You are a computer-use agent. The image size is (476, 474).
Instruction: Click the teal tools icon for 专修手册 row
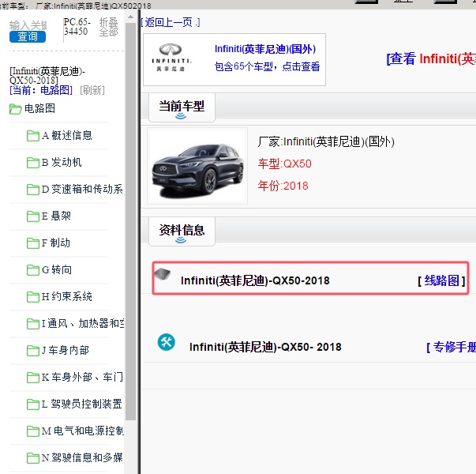click(x=167, y=342)
